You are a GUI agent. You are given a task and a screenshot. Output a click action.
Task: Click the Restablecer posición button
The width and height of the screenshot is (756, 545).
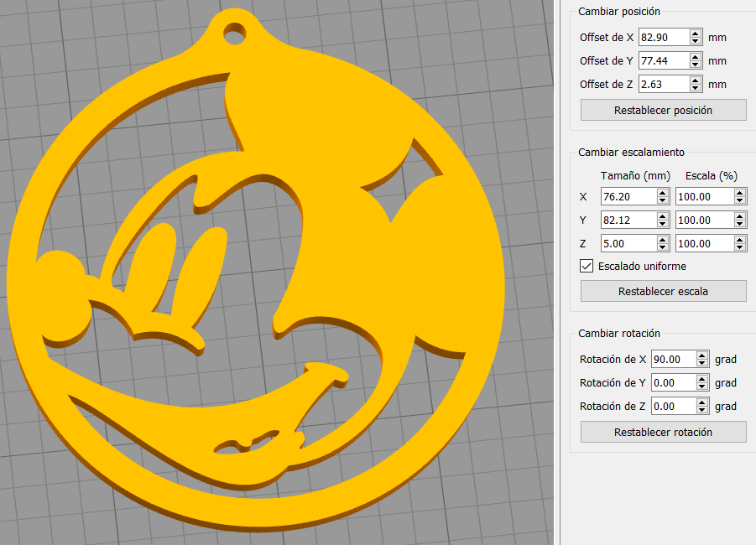point(663,110)
